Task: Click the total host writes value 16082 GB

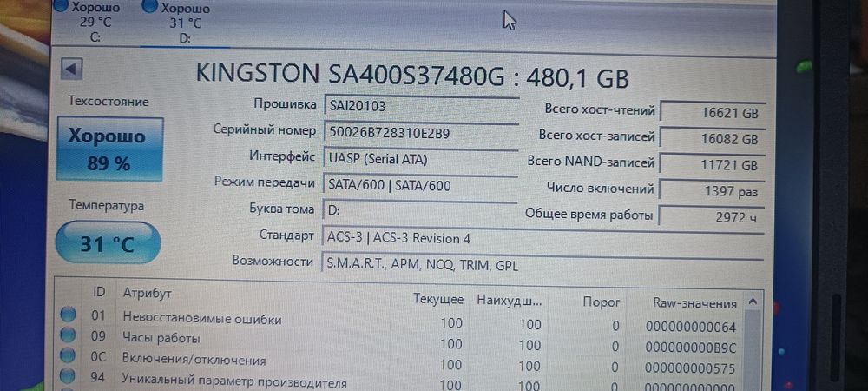Action: tap(713, 138)
